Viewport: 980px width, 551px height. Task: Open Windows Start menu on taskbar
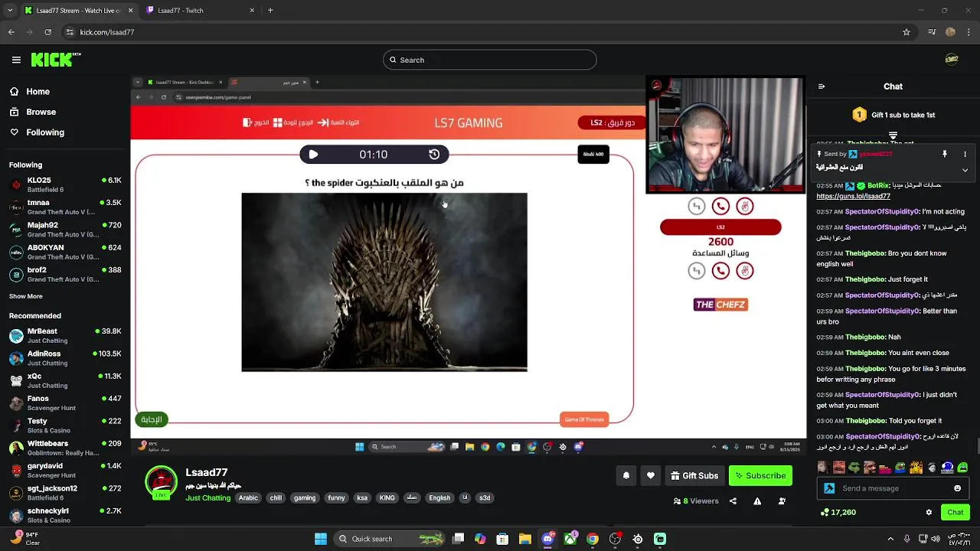click(x=321, y=539)
